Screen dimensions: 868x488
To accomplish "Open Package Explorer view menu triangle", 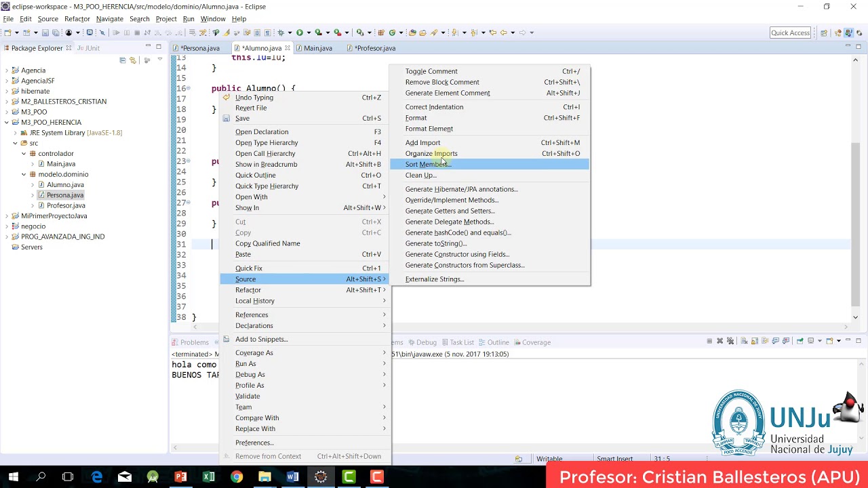I will tap(160, 60).
